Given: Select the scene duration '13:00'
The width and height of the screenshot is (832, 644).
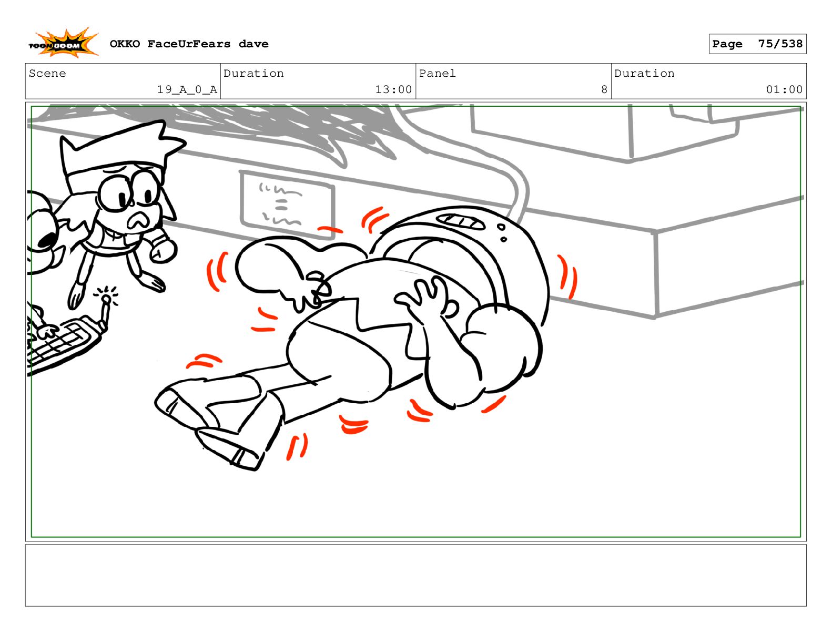Looking at the screenshot, I should (393, 89).
